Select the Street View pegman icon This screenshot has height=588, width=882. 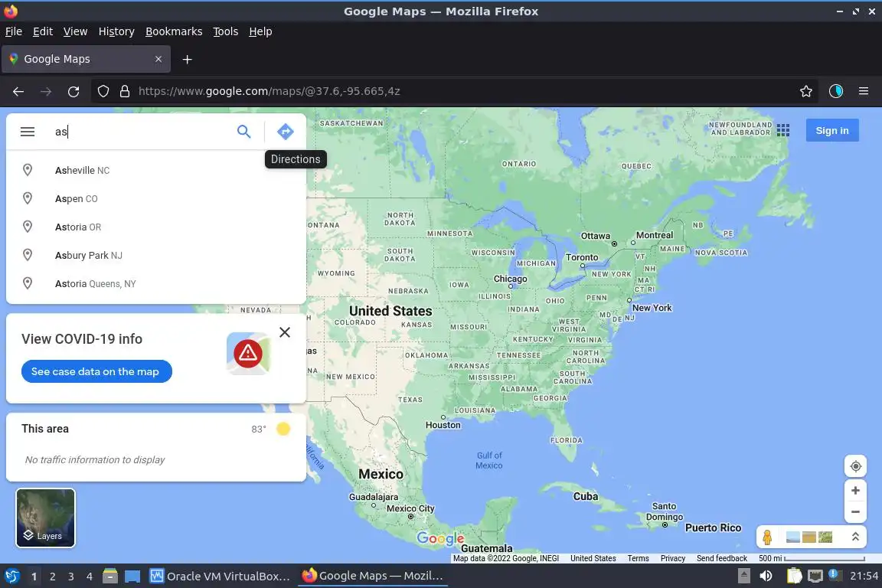(x=767, y=537)
